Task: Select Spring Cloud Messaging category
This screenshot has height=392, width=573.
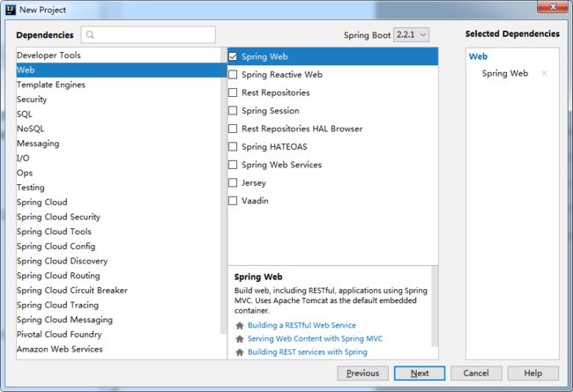Action: (118, 320)
